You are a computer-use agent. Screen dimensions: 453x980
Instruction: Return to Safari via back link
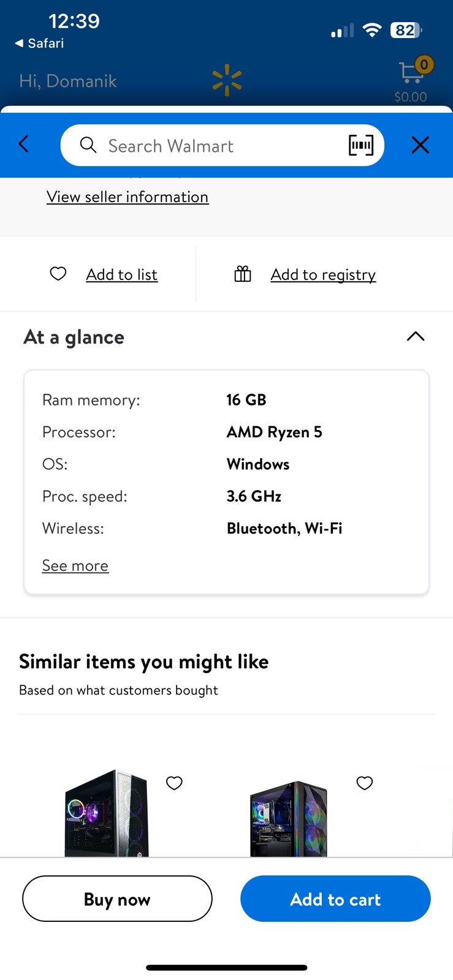point(39,43)
